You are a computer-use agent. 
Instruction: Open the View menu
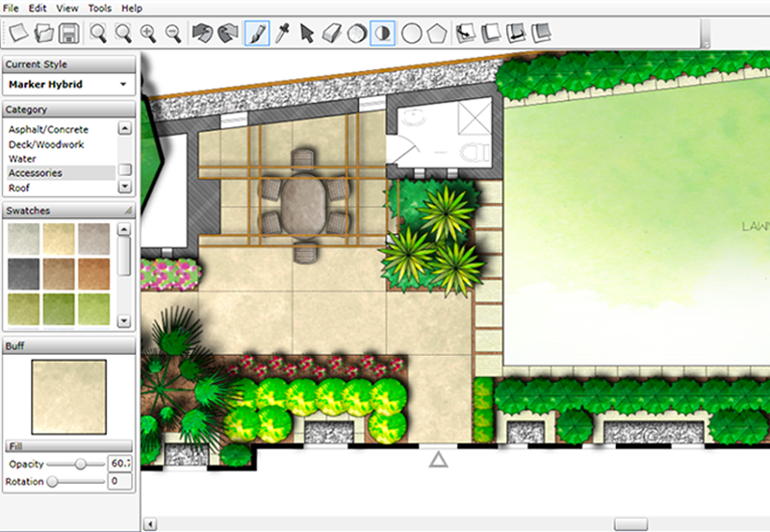[x=67, y=9]
